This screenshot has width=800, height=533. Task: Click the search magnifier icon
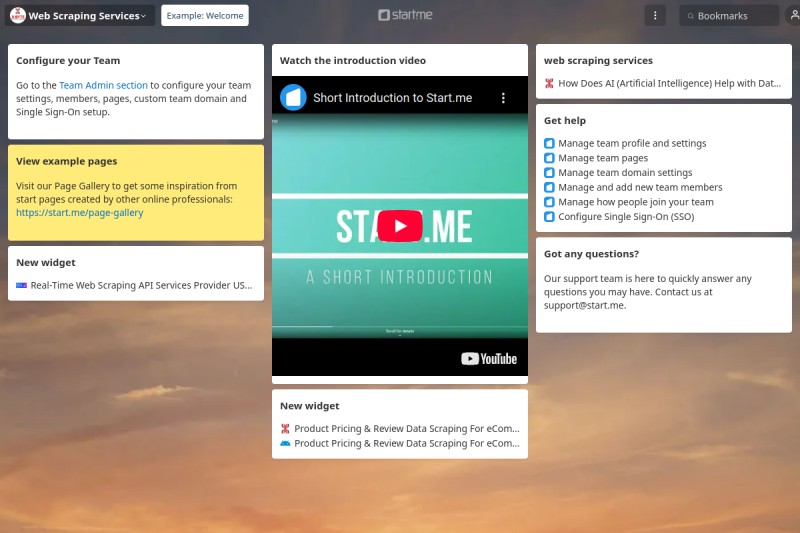[690, 16]
